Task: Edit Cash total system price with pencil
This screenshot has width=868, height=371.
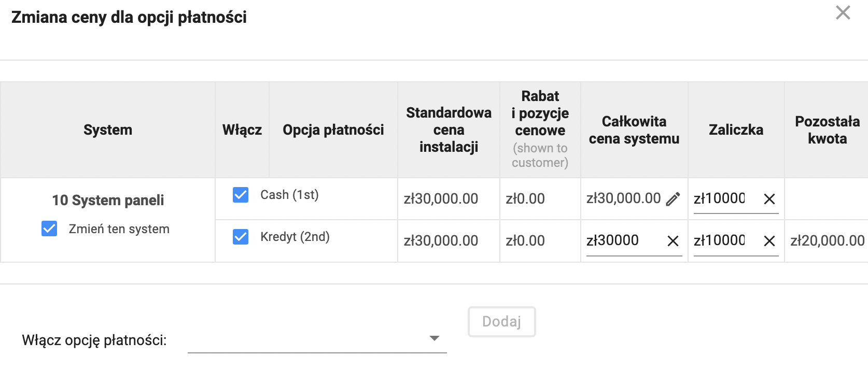Action: 673,199
